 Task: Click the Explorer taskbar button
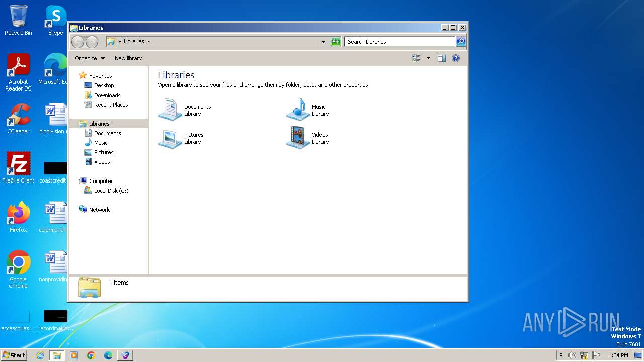(x=57, y=355)
